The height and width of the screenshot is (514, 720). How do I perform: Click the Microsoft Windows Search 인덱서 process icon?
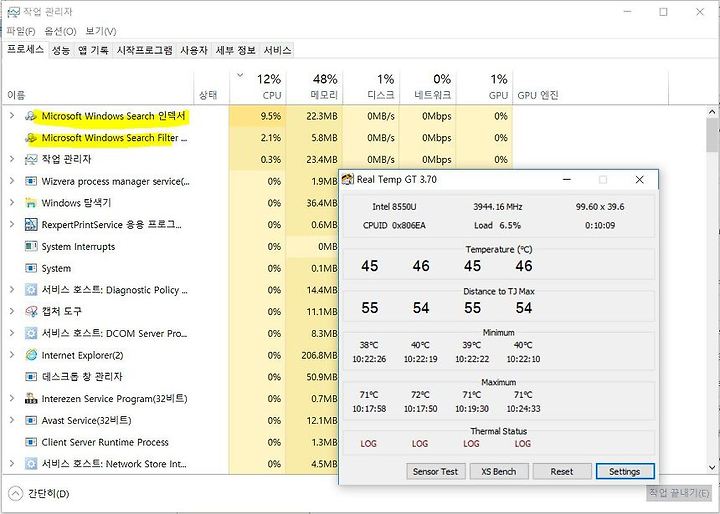coord(31,116)
